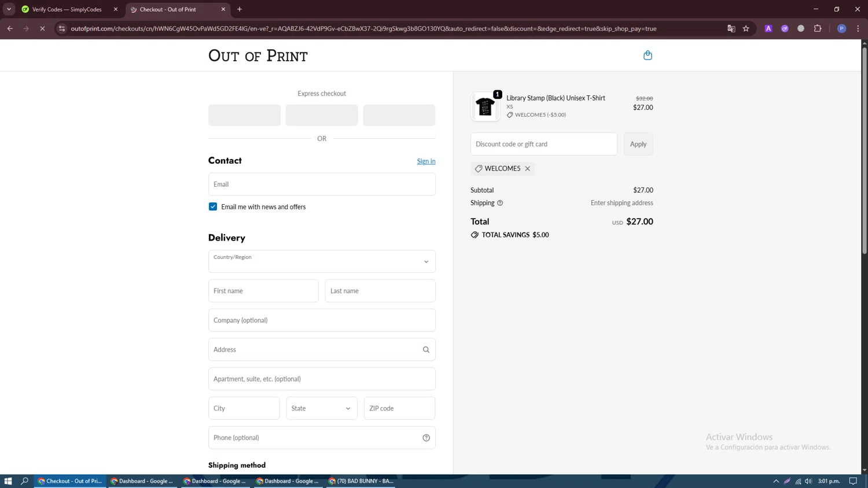Click the Library Stamp (Black) Unisex T-Shirt title

coord(556,98)
